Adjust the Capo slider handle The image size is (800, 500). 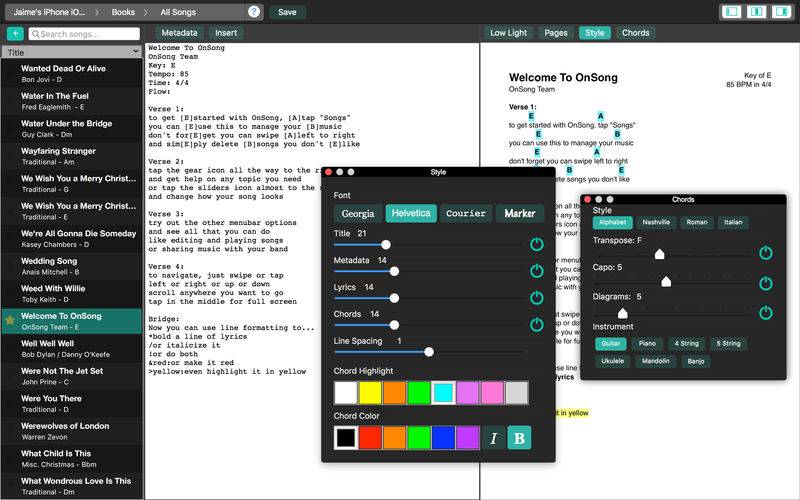[x=666, y=282]
